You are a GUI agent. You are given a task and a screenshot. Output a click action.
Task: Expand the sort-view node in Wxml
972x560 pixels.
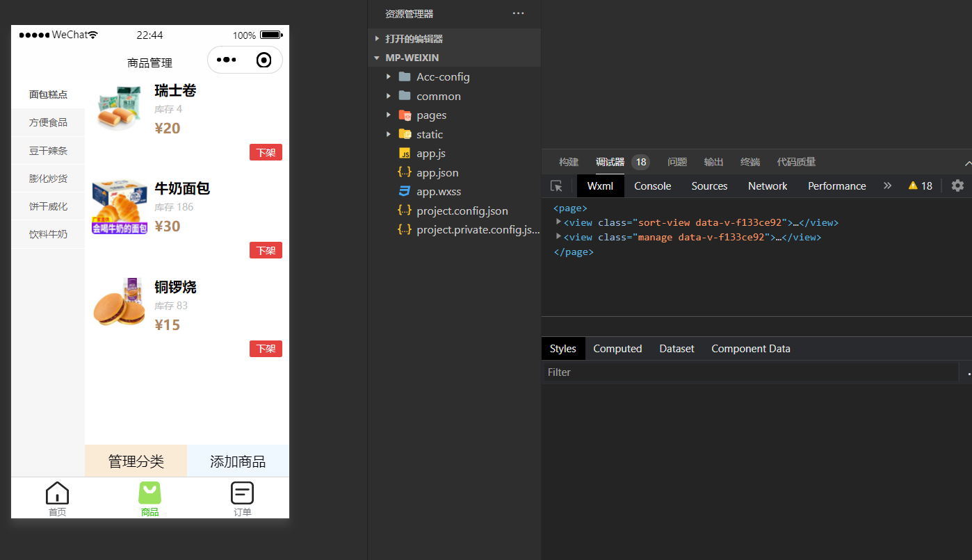(558, 222)
